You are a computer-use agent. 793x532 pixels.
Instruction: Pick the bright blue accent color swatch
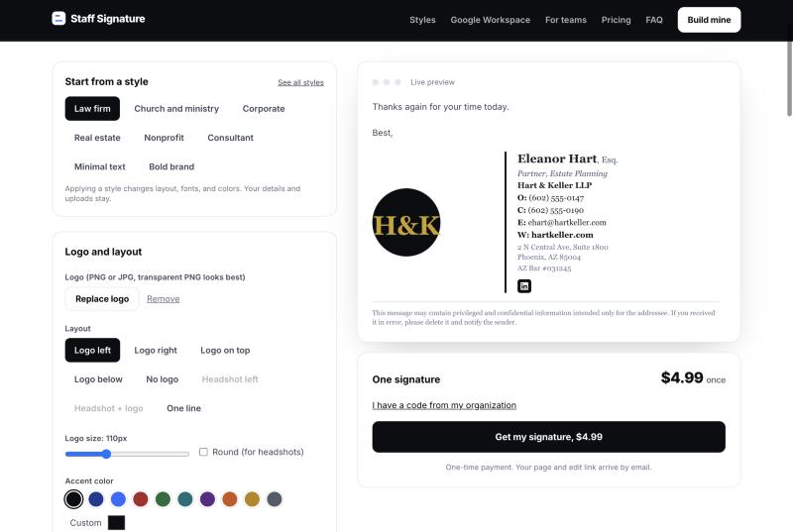118,499
